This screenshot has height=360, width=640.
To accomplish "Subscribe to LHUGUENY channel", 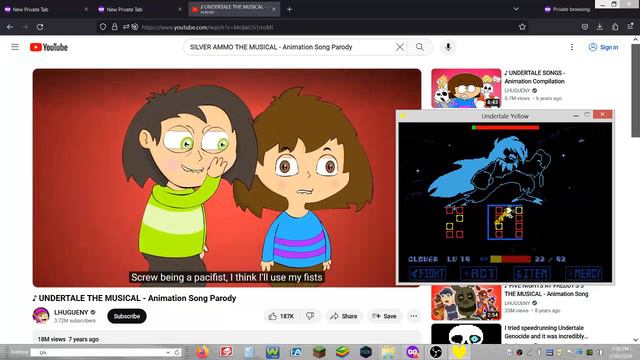I will click(x=127, y=316).
